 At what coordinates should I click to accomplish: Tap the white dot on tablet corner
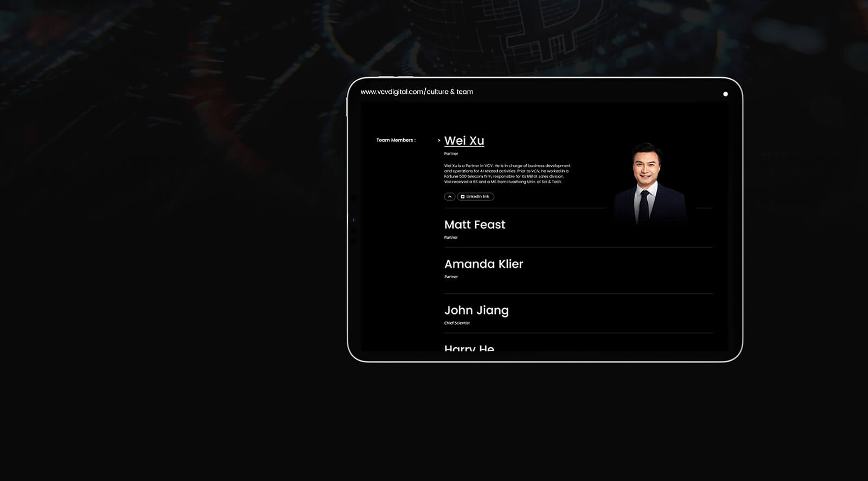pos(725,94)
